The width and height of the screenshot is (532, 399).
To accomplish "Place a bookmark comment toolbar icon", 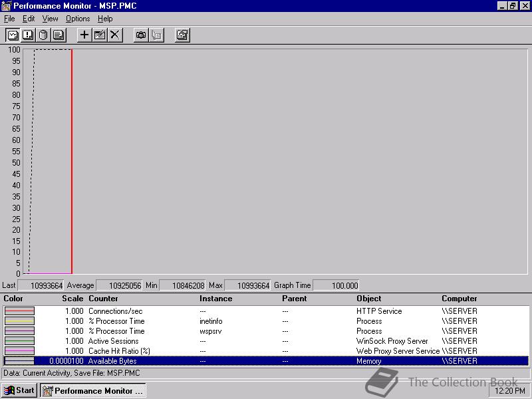I will click(x=156, y=35).
